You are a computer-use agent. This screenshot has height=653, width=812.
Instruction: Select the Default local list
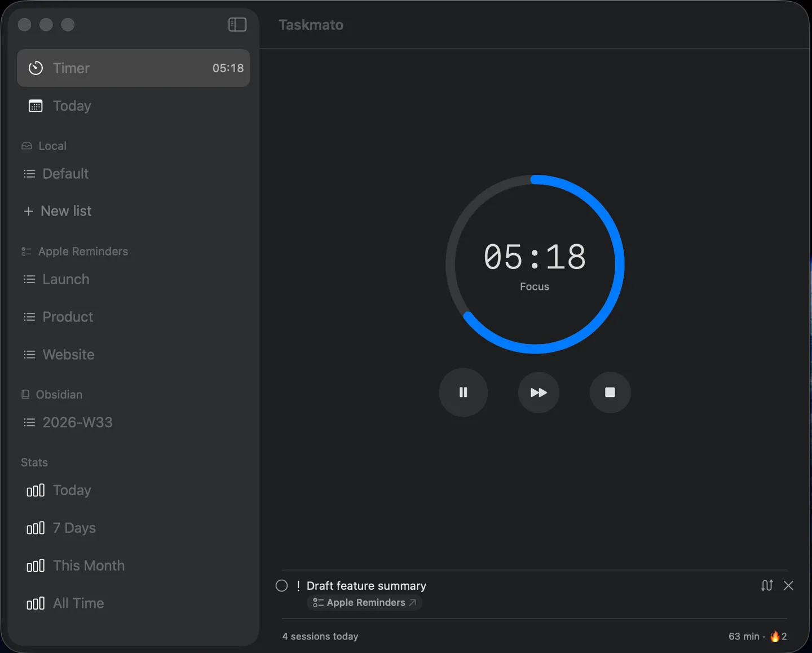coord(134,174)
